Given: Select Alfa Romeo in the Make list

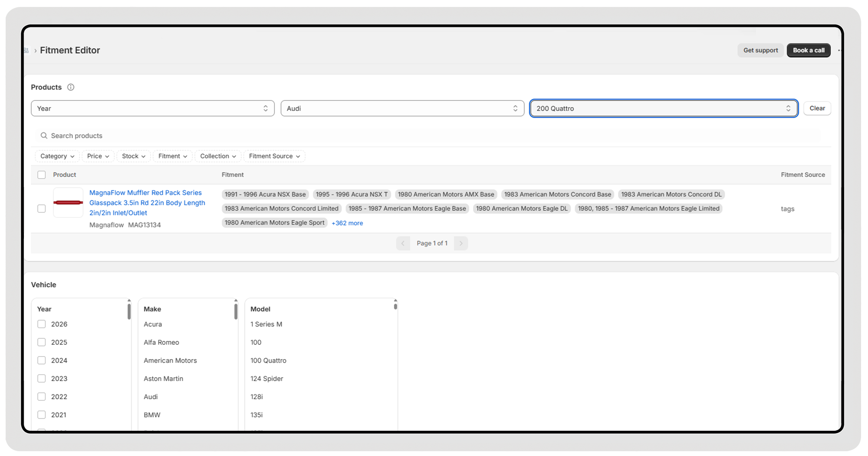Looking at the screenshot, I should point(161,343).
